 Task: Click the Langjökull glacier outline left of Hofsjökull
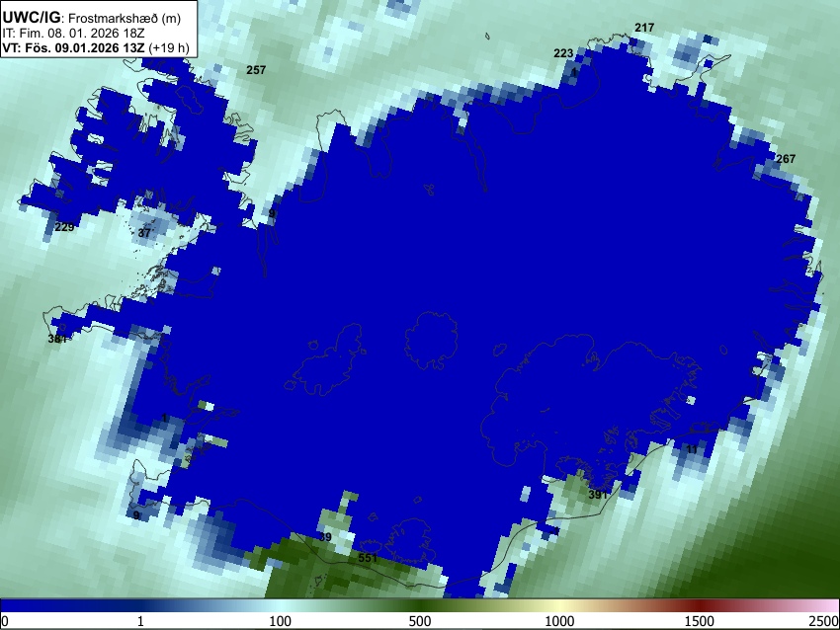(324, 358)
